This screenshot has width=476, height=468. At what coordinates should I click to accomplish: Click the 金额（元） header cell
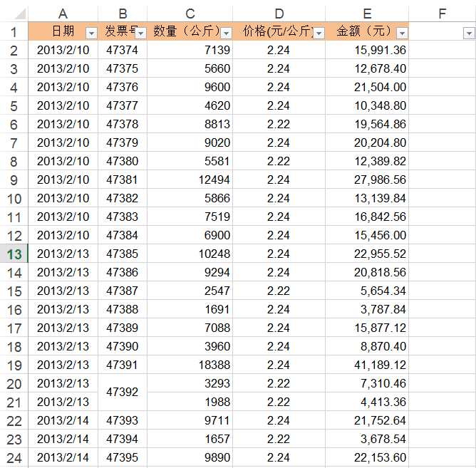pyautogui.click(x=367, y=31)
